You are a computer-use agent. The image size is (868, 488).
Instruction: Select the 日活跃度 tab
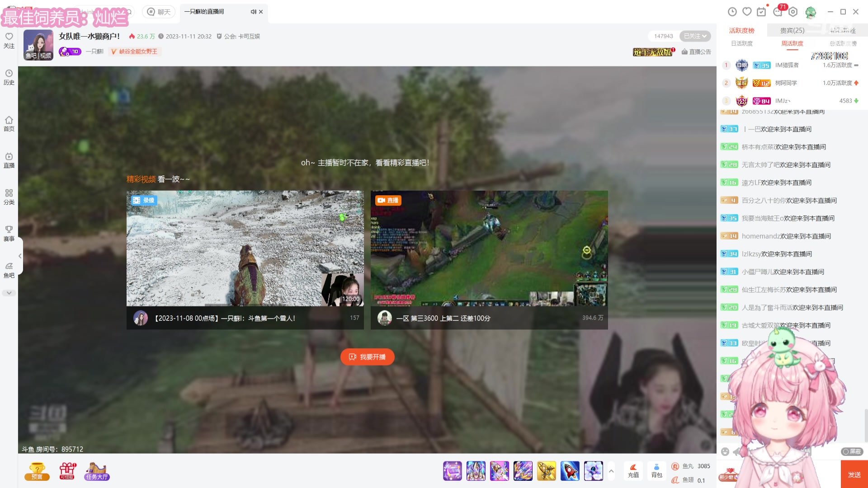[x=742, y=43]
